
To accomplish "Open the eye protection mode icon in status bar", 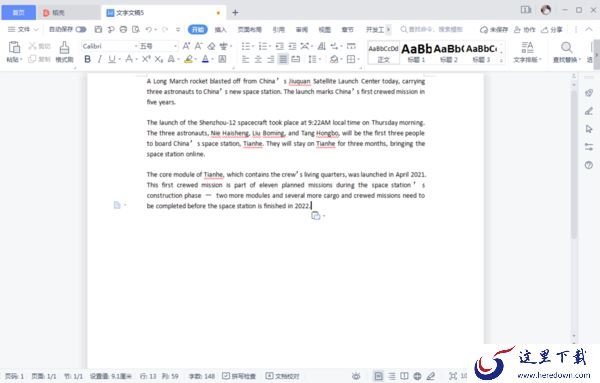I will [356, 376].
